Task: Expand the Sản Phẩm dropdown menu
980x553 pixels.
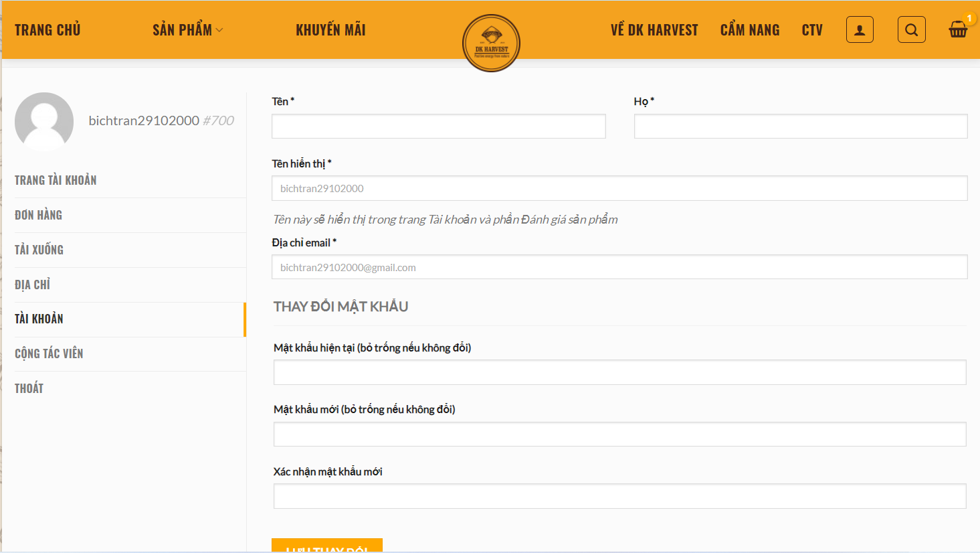Action: point(187,30)
